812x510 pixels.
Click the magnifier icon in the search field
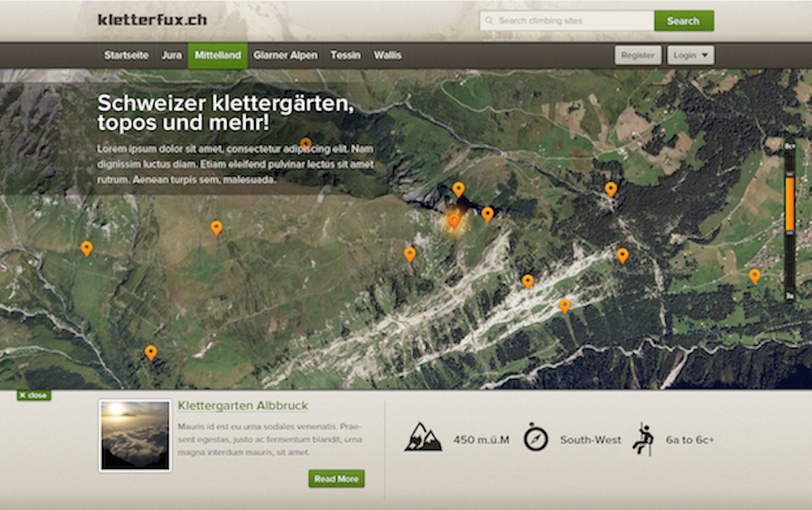tap(490, 21)
